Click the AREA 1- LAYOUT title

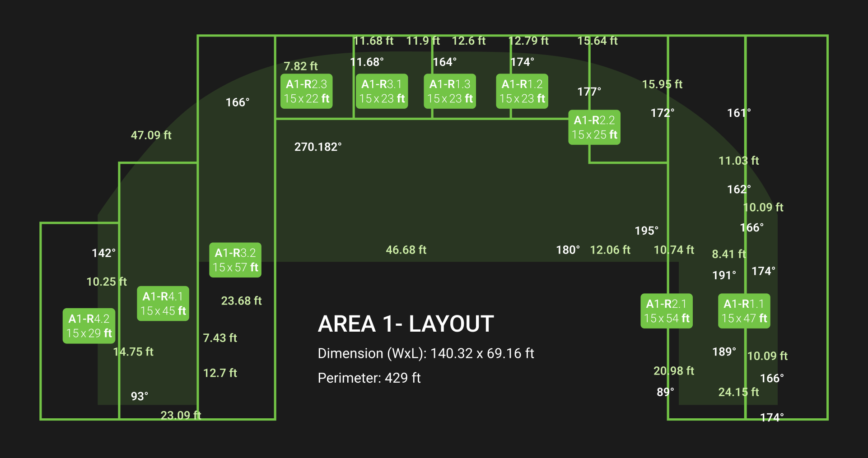click(406, 324)
